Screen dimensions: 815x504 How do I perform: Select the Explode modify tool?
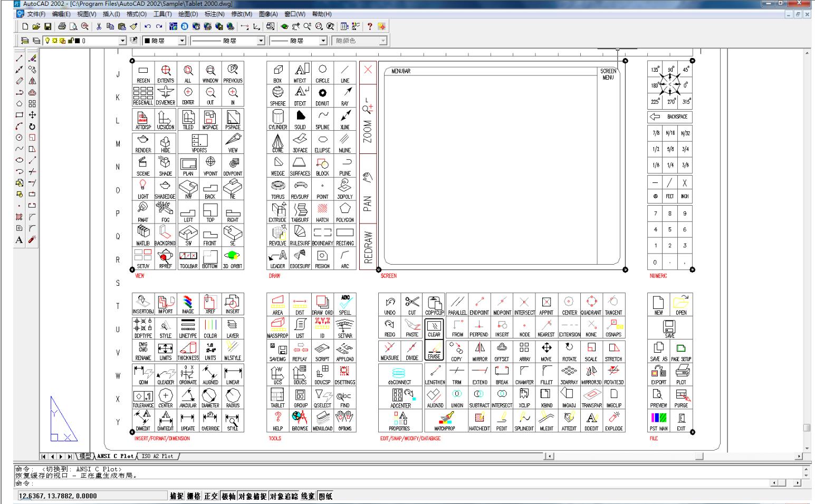pos(32,240)
